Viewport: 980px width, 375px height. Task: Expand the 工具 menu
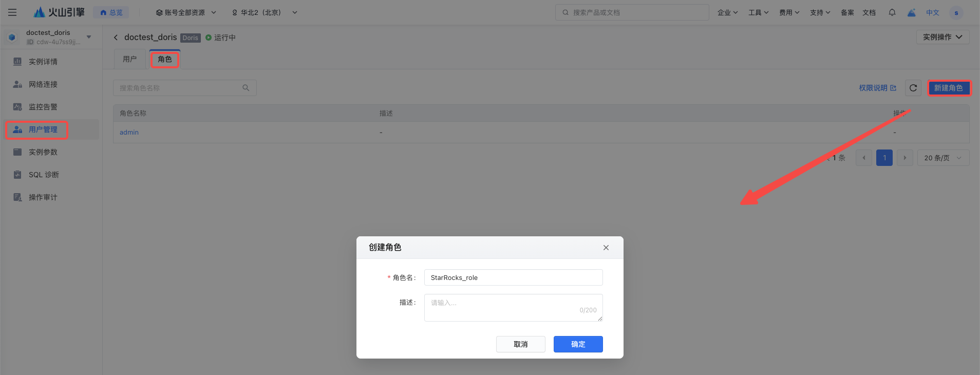(x=758, y=12)
